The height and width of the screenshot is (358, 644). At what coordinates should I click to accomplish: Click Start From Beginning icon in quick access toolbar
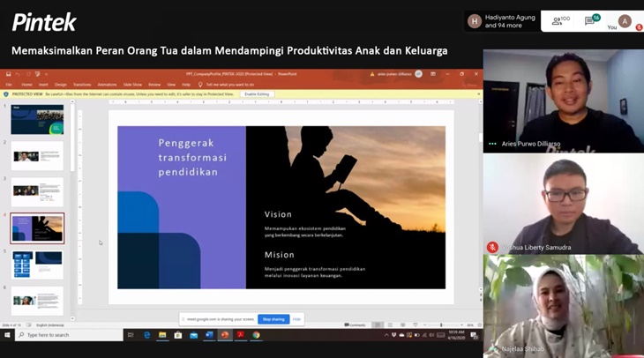coord(37,74)
